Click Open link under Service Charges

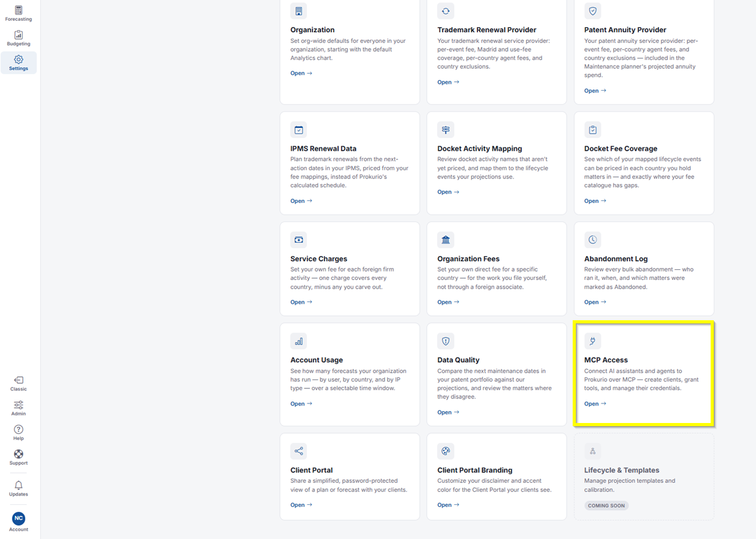tap(301, 302)
